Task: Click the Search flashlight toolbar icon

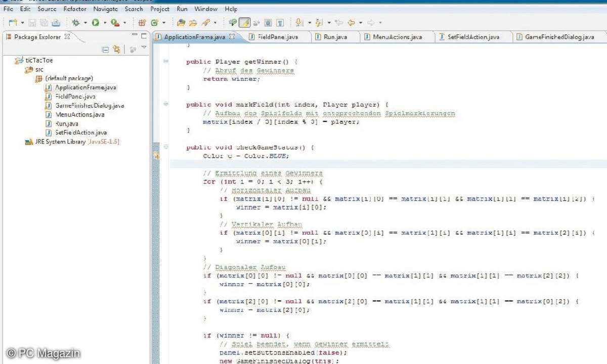Action: click(x=205, y=23)
